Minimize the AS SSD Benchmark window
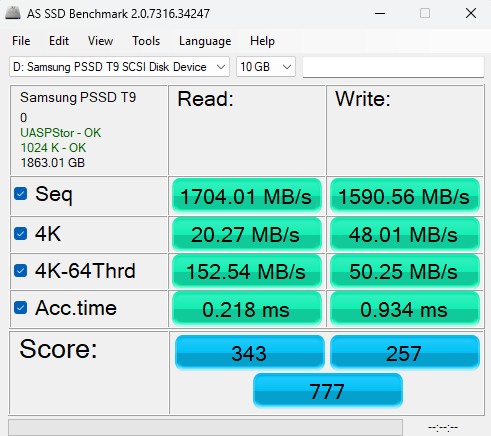491x436 pixels. pyautogui.click(x=380, y=13)
